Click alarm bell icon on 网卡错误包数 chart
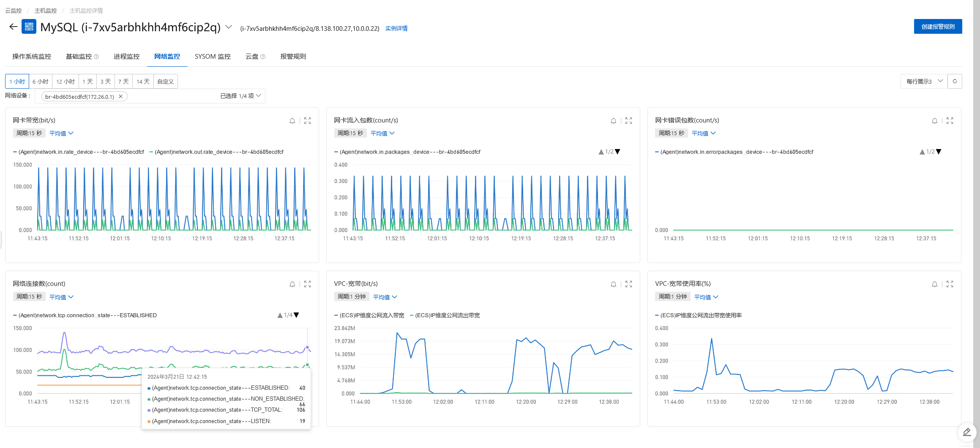The width and height of the screenshot is (980, 448). pos(934,121)
